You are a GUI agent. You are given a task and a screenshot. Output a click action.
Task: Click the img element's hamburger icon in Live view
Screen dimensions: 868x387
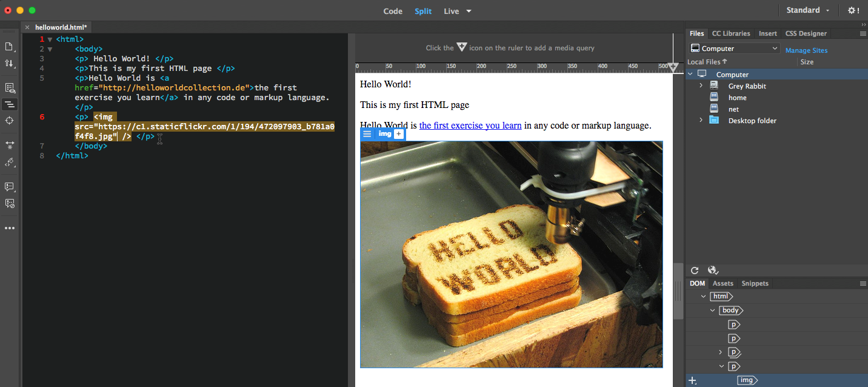coord(367,134)
